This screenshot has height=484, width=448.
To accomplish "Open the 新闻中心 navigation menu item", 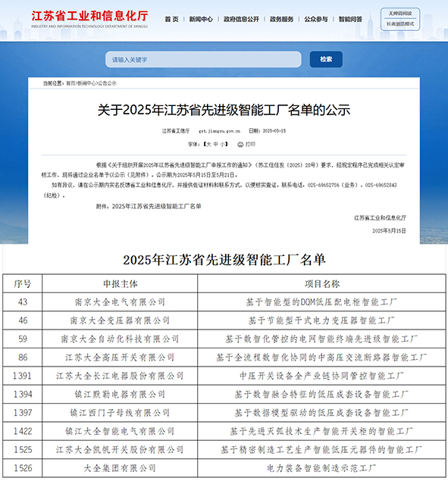I will (201, 19).
